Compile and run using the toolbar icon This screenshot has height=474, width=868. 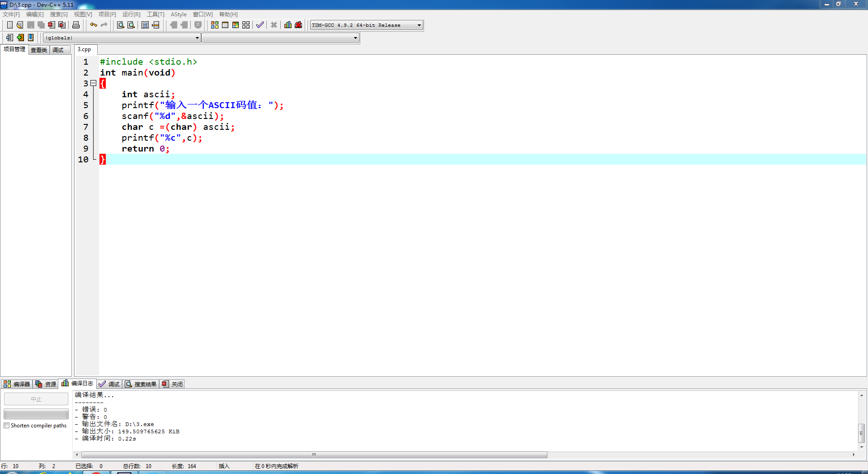pyautogui.click(x=236, y=25)
